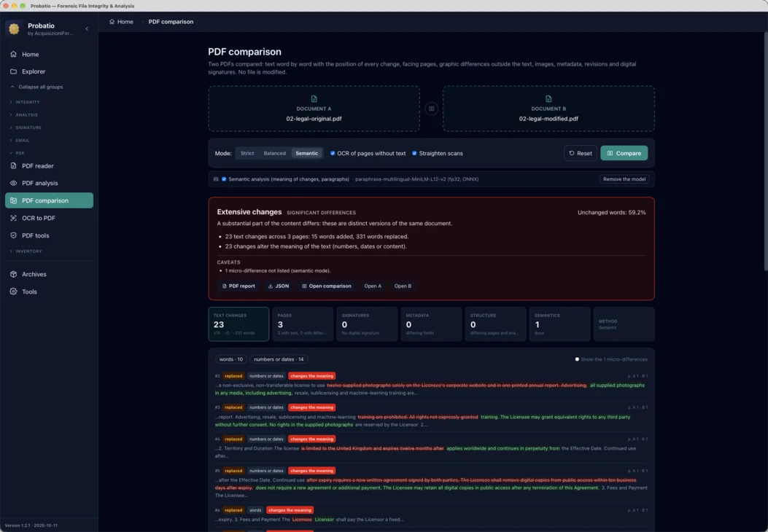
Task: Export results as JSON
Action: 278,286
